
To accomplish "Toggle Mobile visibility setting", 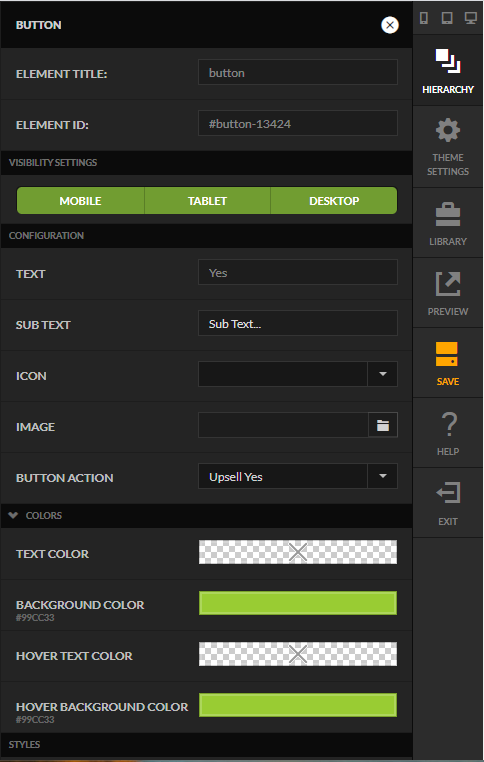I will pyautogui.click(x=81, y=201).
